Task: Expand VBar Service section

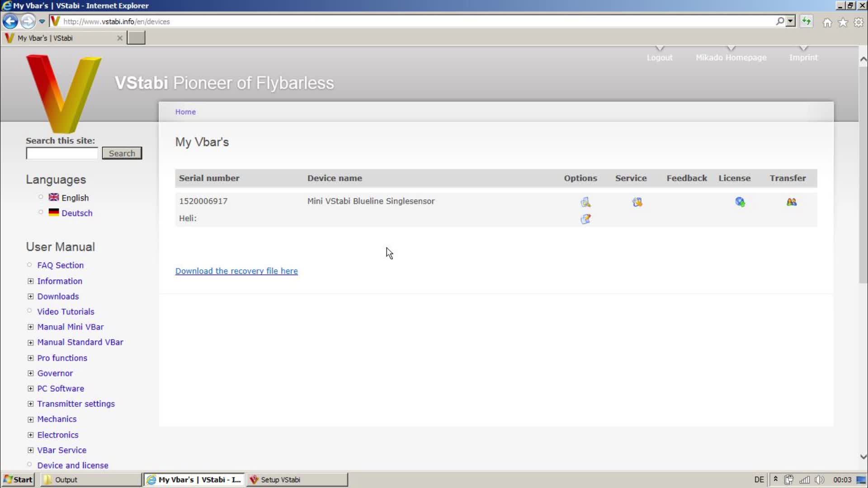Action: click(30, 450)
